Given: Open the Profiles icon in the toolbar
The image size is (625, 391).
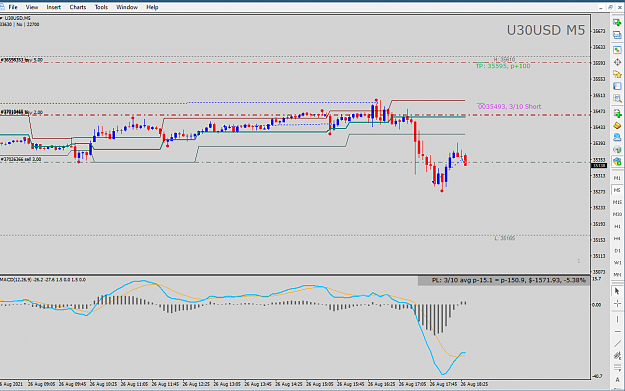Looking at the screenshot, I should tap(617, 35).
